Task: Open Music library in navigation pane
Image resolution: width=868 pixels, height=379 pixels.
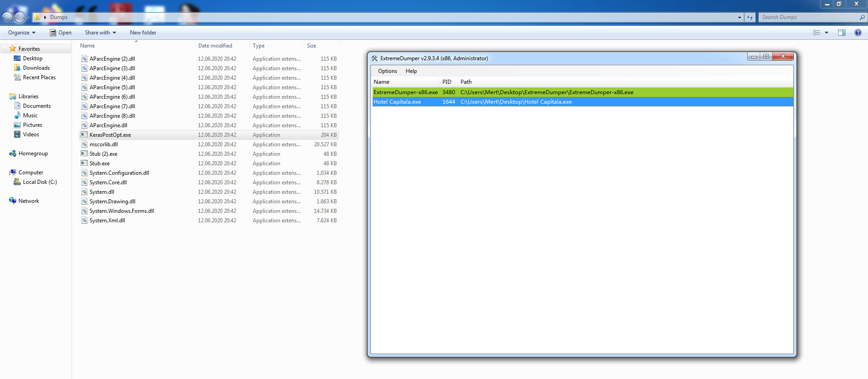Action: pos(30,115)
